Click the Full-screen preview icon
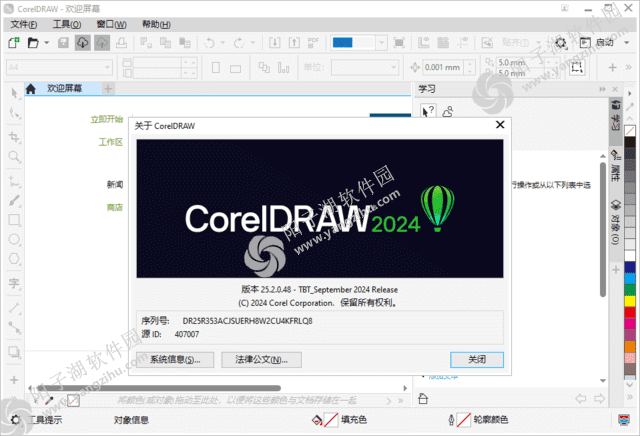The width and height of the screenshot is (640, 436). pos(399,42)
